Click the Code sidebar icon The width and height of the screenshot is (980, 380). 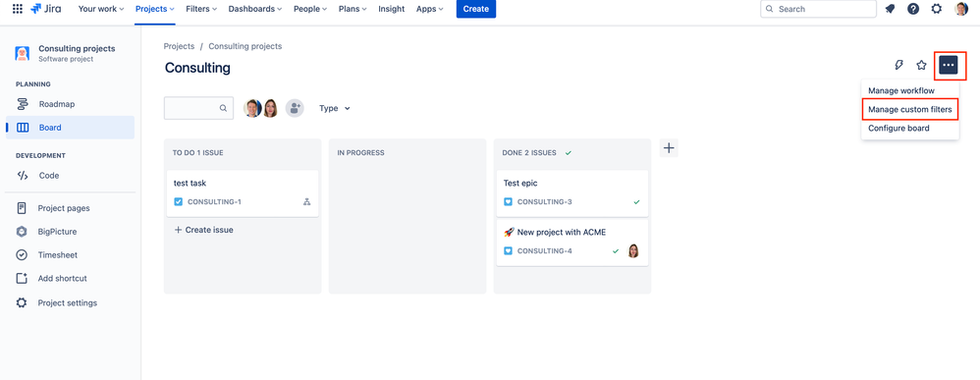point(23,176)
